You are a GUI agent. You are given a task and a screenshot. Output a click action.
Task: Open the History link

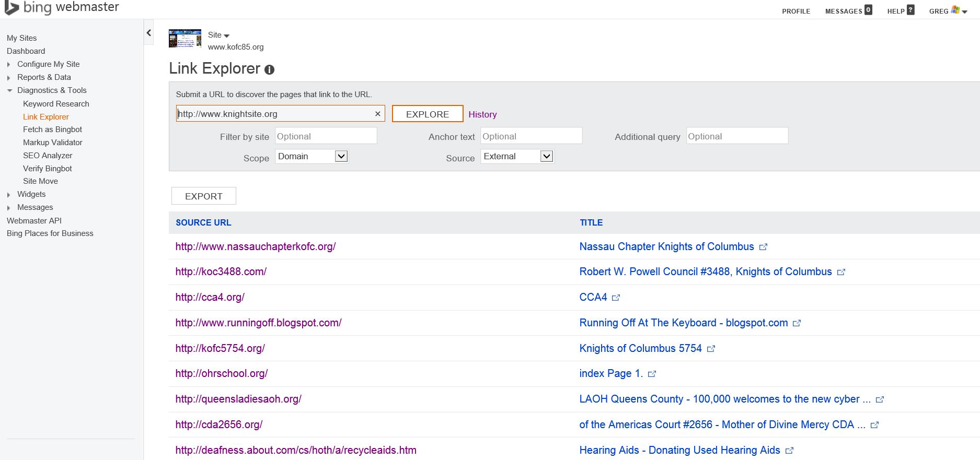point(482,114)
